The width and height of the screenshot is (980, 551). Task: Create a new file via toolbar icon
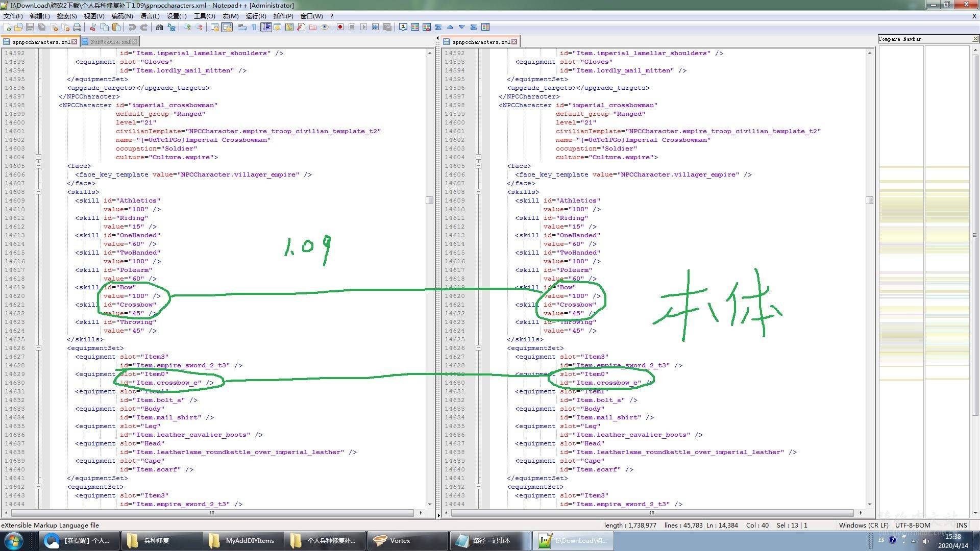pyautogui.click(x=7, y=27)
